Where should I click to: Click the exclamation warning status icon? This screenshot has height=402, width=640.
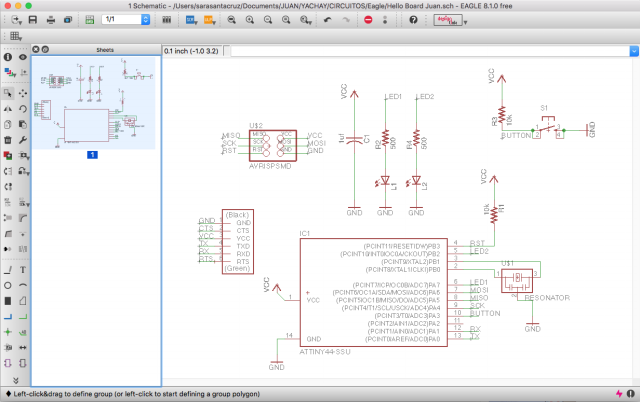pyautogui.click(x=631, y=394)
